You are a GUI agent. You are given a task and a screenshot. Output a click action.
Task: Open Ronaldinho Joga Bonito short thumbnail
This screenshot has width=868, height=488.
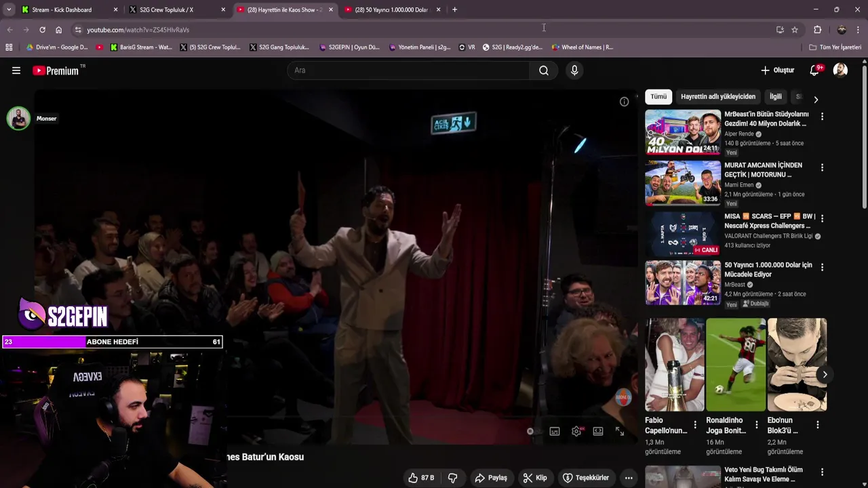[736, 365]
